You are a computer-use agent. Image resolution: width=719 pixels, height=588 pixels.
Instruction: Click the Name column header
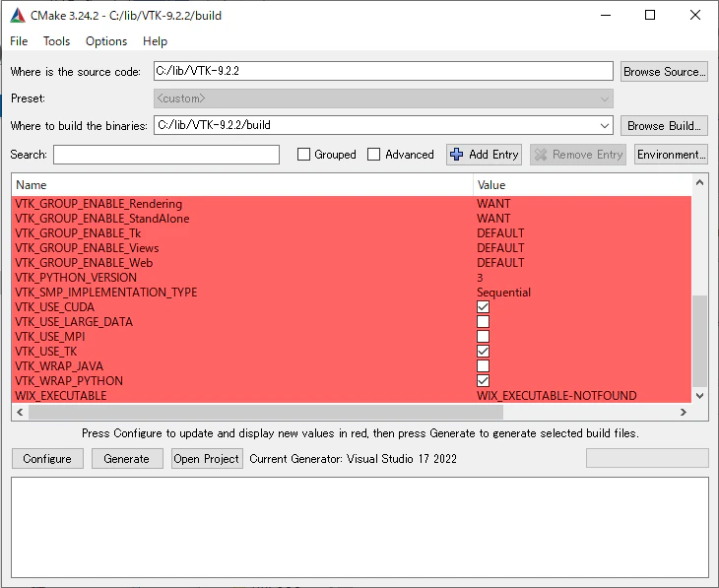click(x=242, y=185)
